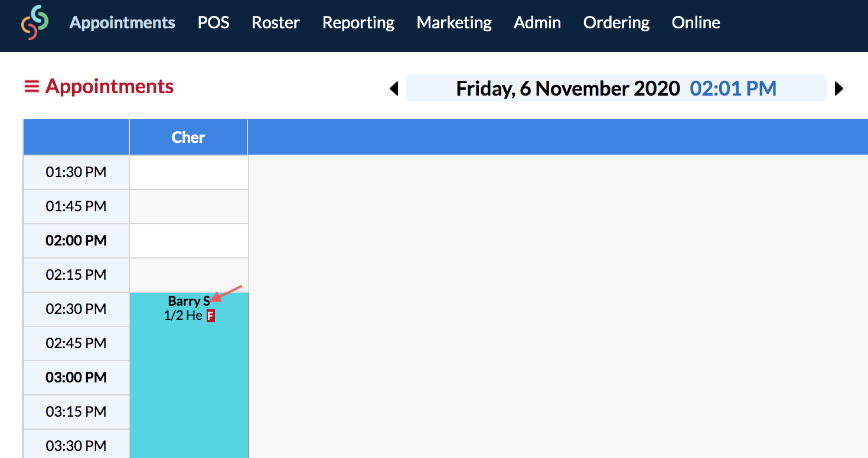This screenshot has height=458, width=868.
Task: Open the Ordering nav tab
Action: click(x=616, y=22)
